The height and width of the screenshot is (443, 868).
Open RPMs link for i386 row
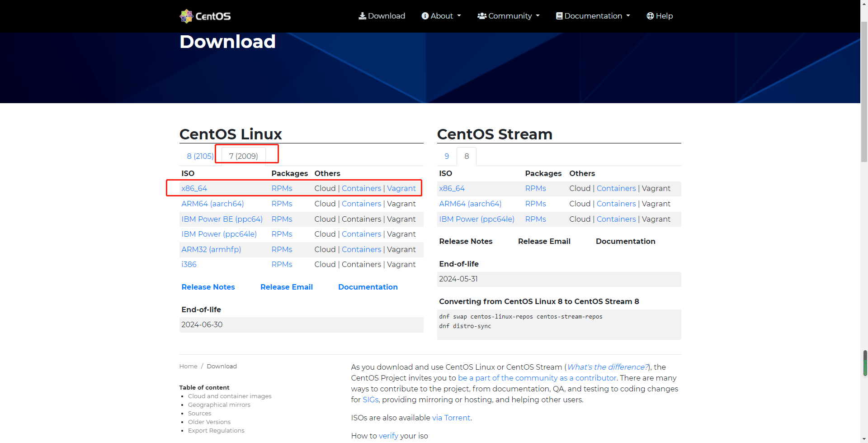tap(282, 265)
